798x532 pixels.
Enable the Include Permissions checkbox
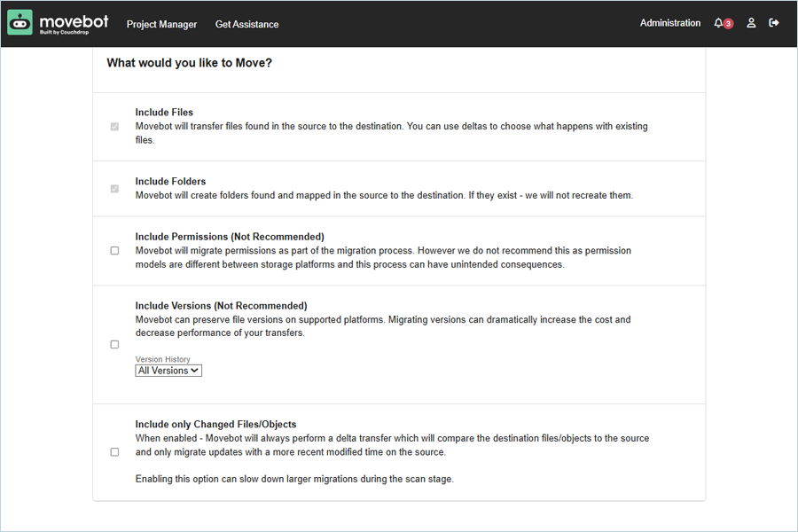point(114,251)
